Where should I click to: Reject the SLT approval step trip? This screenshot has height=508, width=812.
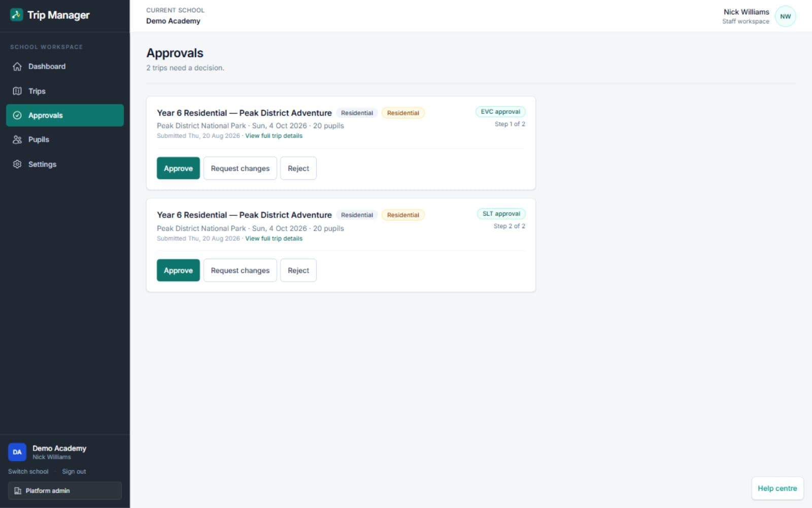click(x=298, y=270)
